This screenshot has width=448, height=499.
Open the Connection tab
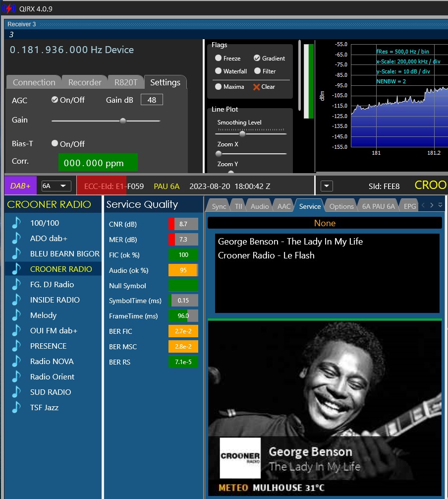tap(34, 82)
